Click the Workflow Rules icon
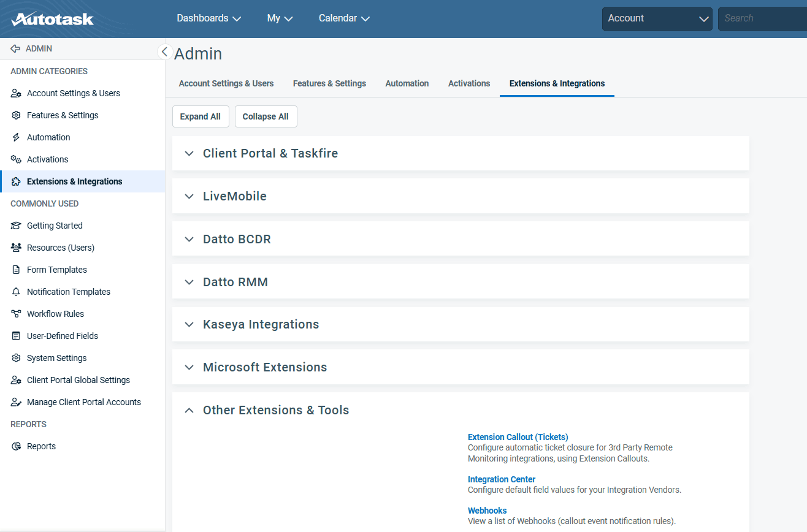This screenshot has height=532, width=807. click(16, 314)
